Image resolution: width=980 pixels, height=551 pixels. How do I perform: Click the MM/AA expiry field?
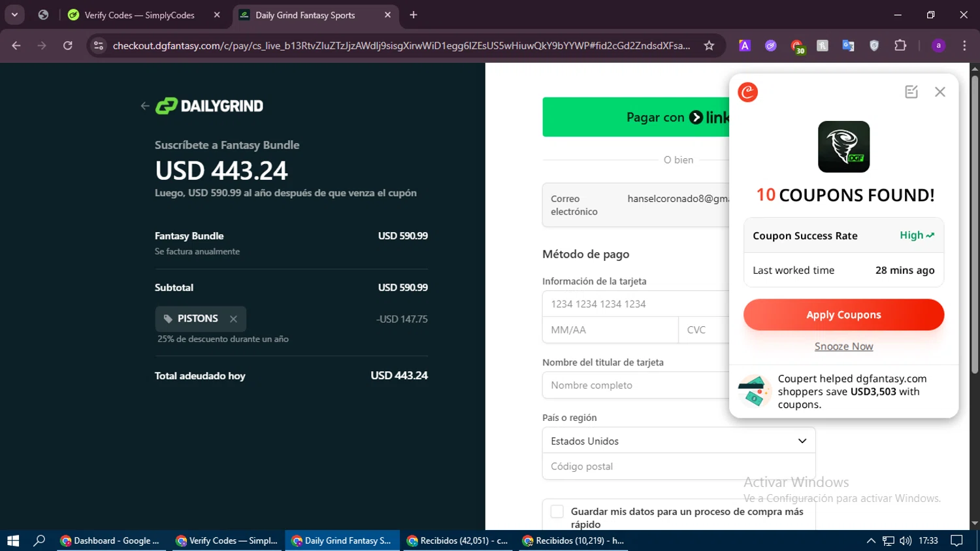point(610,330)
